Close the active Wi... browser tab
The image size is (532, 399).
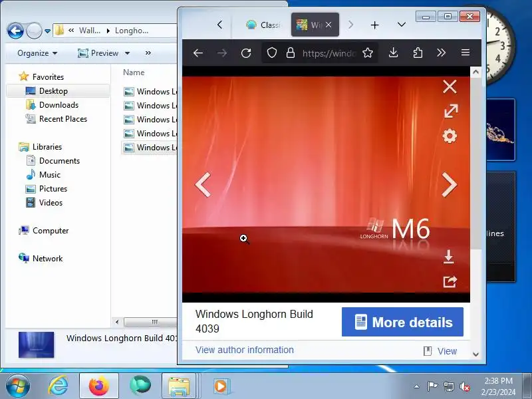click(x=329, y=25)
